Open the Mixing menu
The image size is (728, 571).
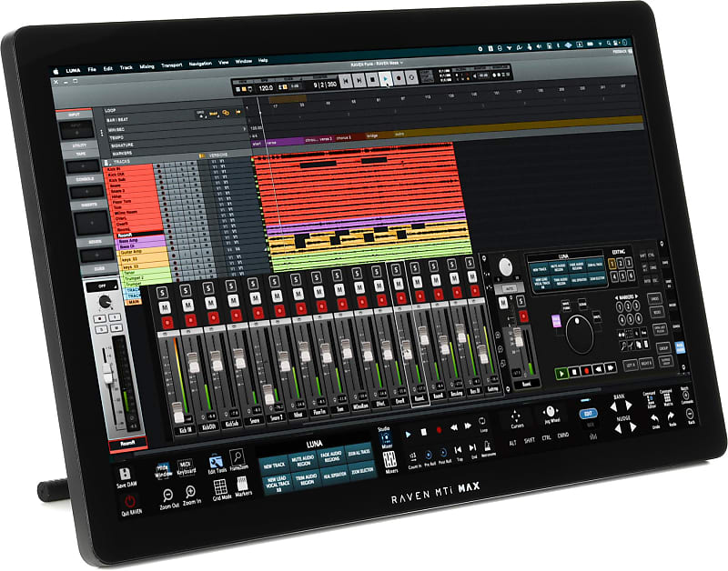point(147,66)
